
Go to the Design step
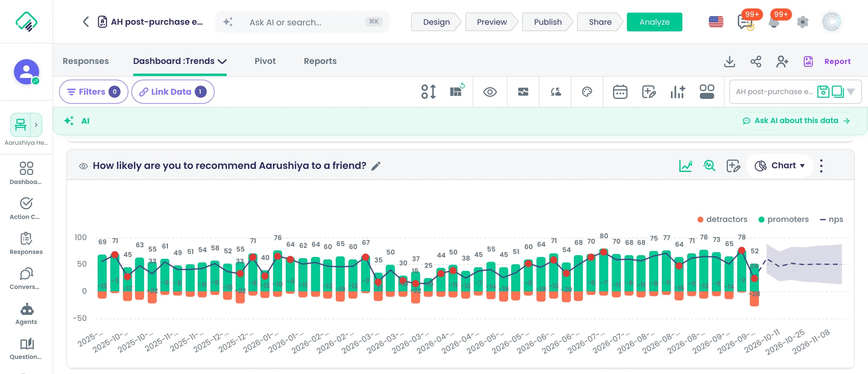pos(436,22)
